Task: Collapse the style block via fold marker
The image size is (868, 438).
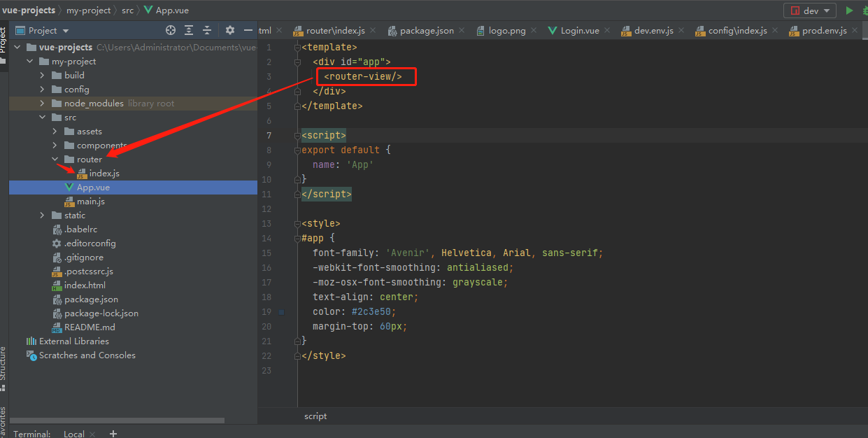Action: coord(297,222)
